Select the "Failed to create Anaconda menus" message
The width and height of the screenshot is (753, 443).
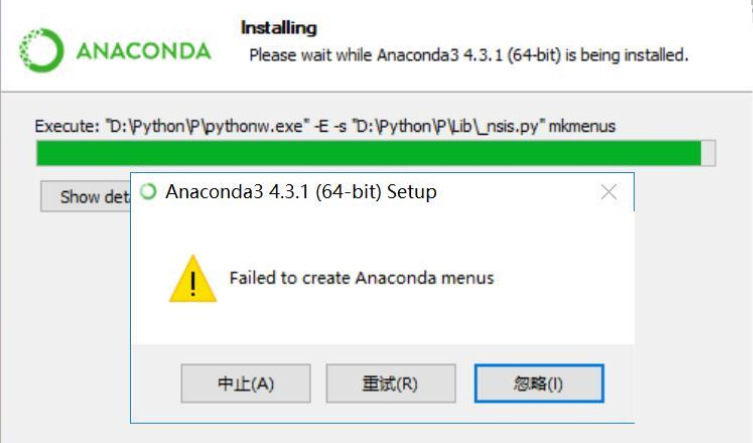(x=362, y=278)
